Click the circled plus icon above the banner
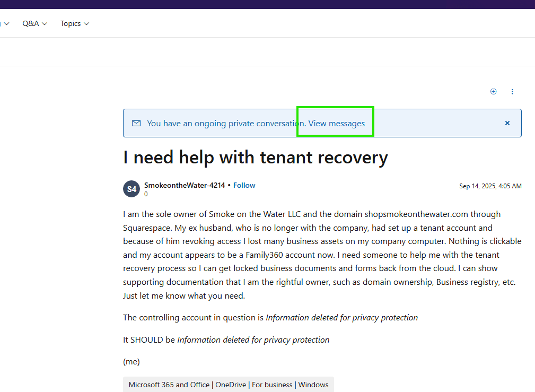This screenshot has width=535, height=392. pyautogui.click(x=493, y=92)
